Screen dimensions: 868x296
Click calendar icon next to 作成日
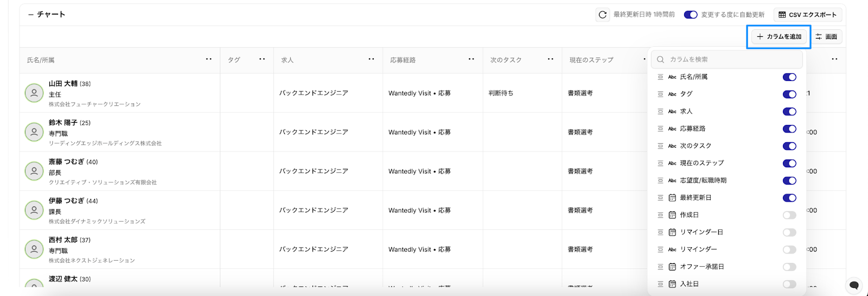[672, 215]
